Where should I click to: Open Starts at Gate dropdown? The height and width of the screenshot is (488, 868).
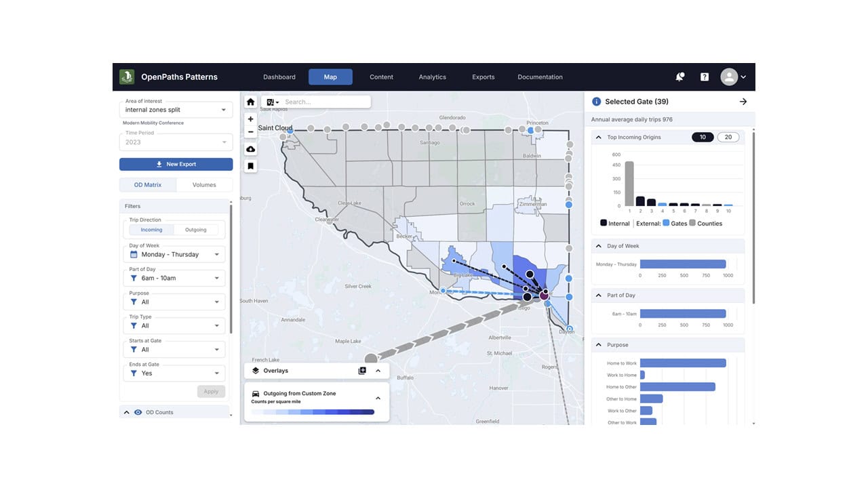(x=175, y=349)
